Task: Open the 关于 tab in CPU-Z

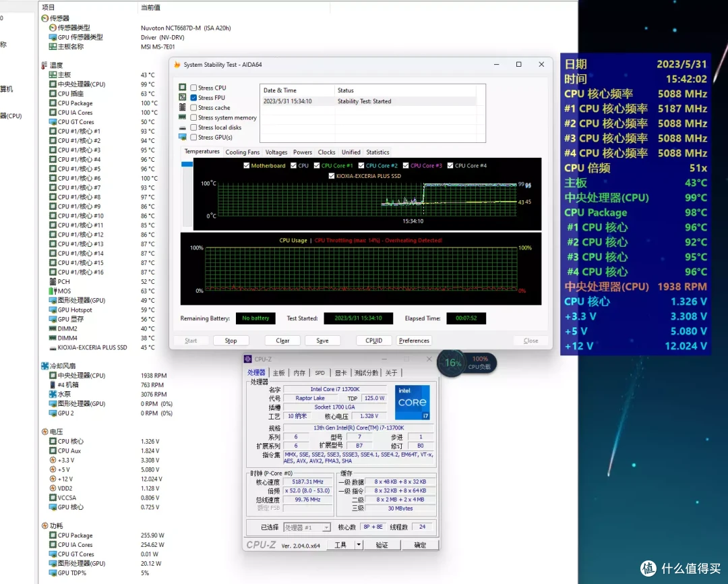Action: (392, 373)
